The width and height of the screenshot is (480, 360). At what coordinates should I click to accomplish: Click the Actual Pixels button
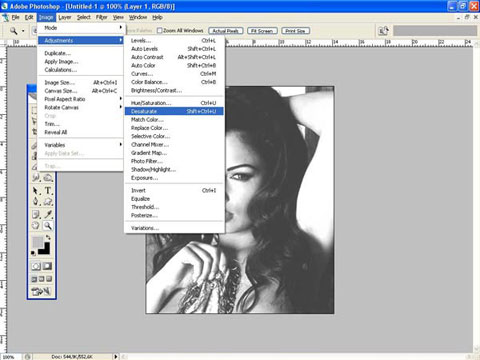click(226, 31)
